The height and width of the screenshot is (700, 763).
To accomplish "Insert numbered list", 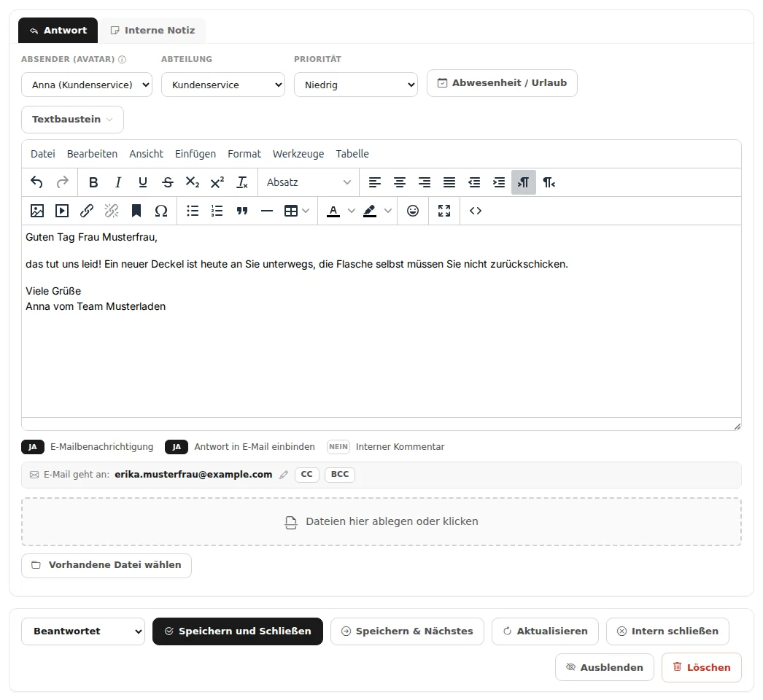I will click(x=217, y=211).
